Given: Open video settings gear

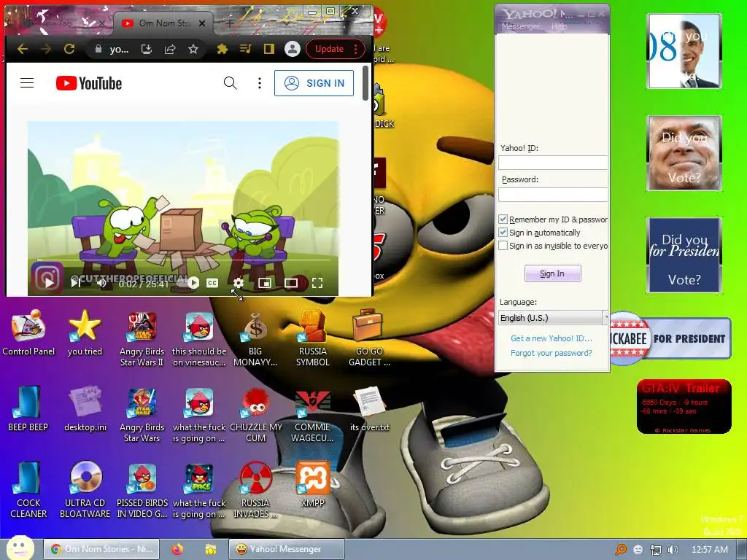Looking at the screenshot, I should pos(239,283).
